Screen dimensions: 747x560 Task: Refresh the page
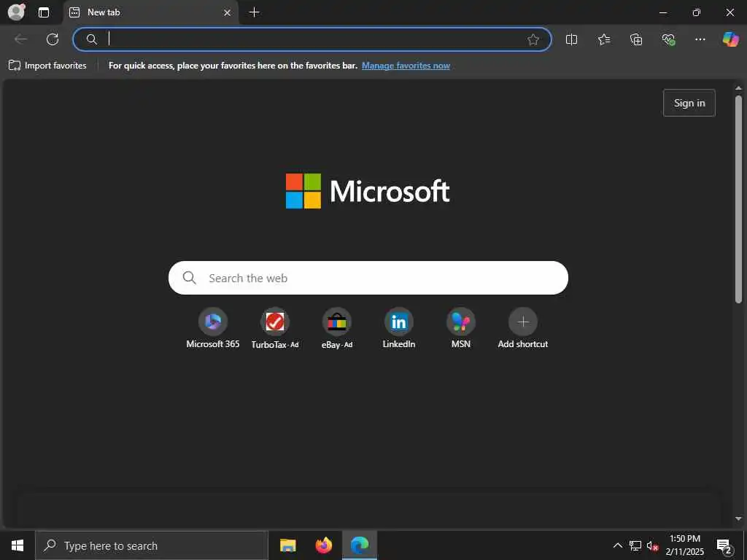click(53, 39)
